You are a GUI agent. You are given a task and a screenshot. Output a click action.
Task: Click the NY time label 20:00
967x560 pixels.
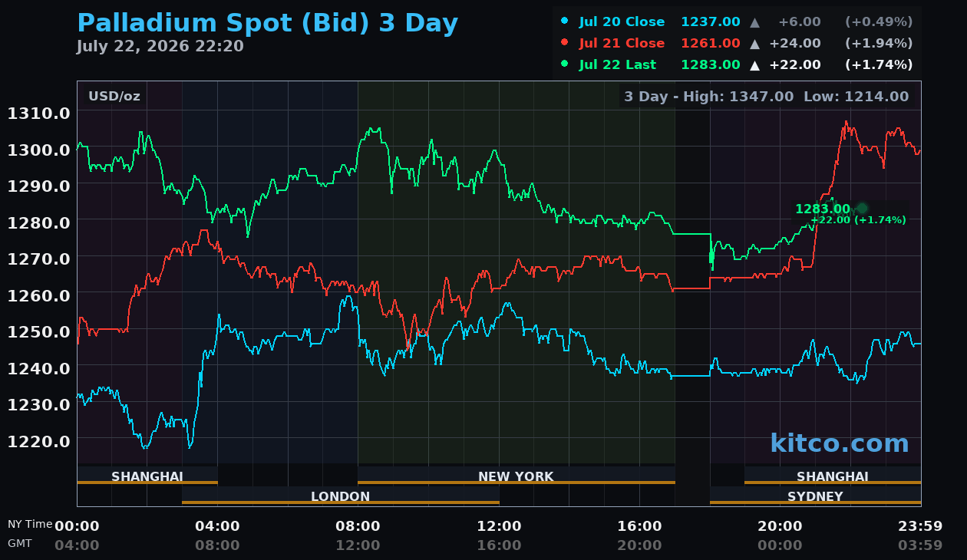click(780, 526)
